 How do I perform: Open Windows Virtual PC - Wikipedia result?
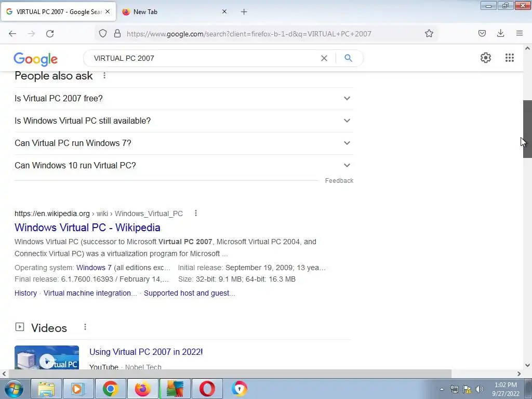pyautogui.click(x=87, y=228)
